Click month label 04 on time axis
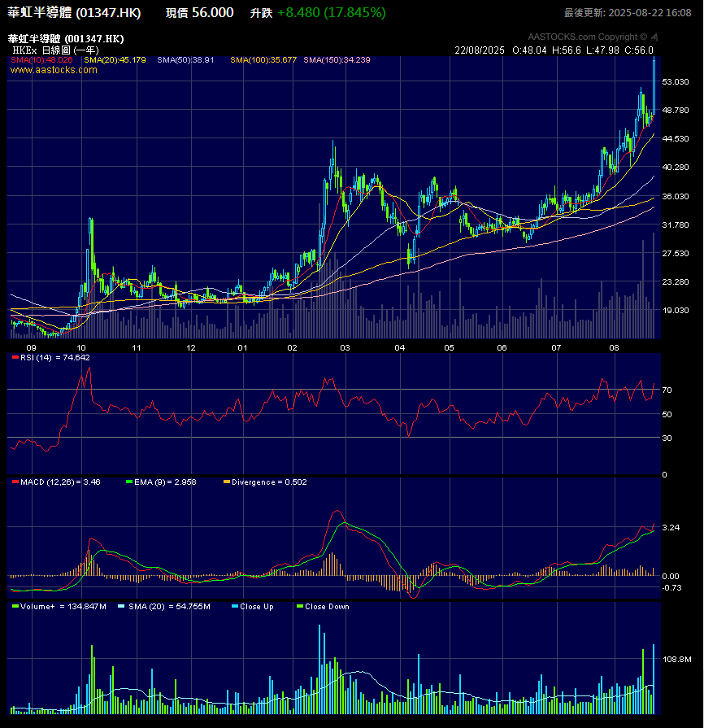The width and height of the screenshot is (704, 728). (400, 348)
